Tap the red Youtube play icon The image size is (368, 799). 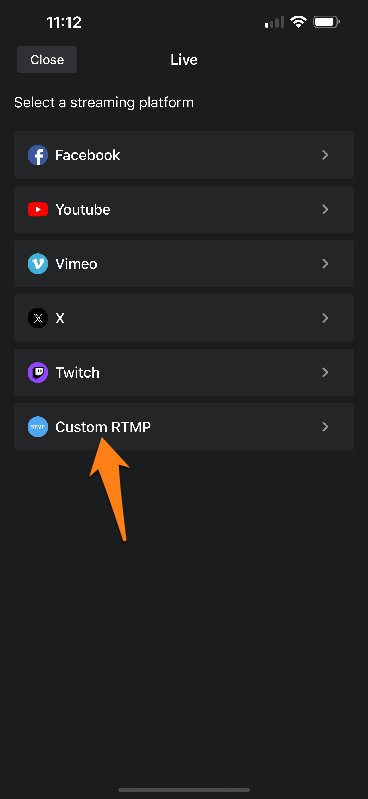pyautogui.click(x=38, y=209)
